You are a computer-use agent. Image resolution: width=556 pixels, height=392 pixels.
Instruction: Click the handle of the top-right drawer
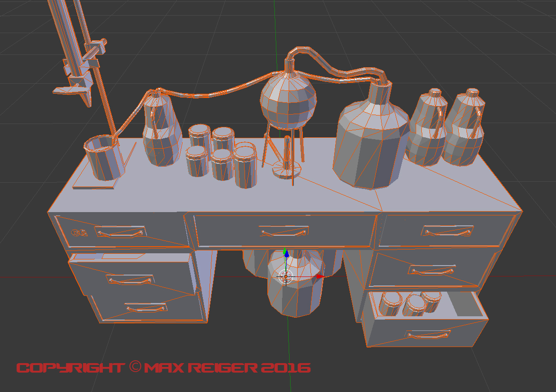click(x=447, y=231)
